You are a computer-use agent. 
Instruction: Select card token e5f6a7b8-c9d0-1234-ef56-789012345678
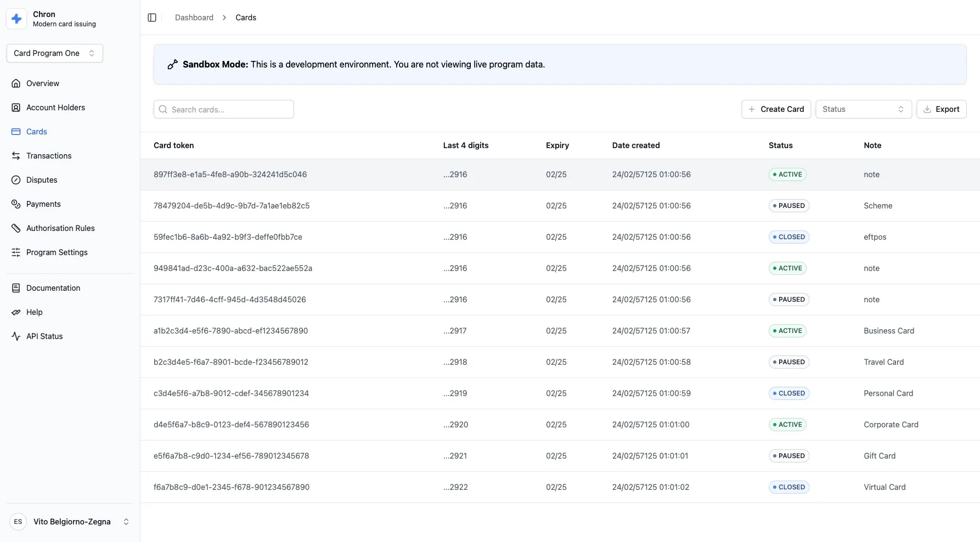[231, 456]
